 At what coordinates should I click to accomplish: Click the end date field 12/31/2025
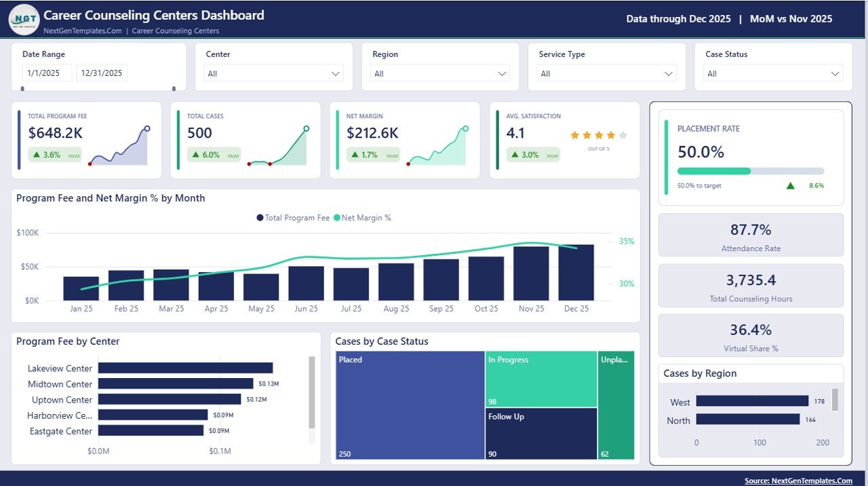[x=102, y=73]
